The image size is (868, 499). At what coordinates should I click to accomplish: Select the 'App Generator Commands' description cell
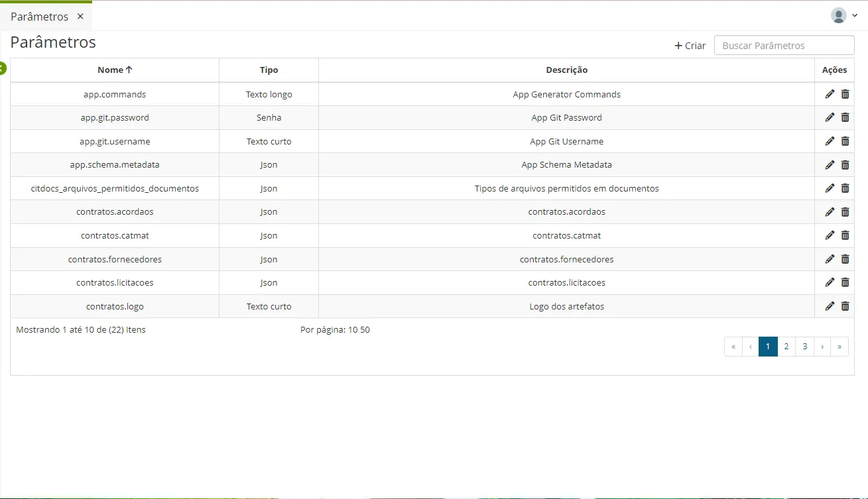[x=566, y=94]
